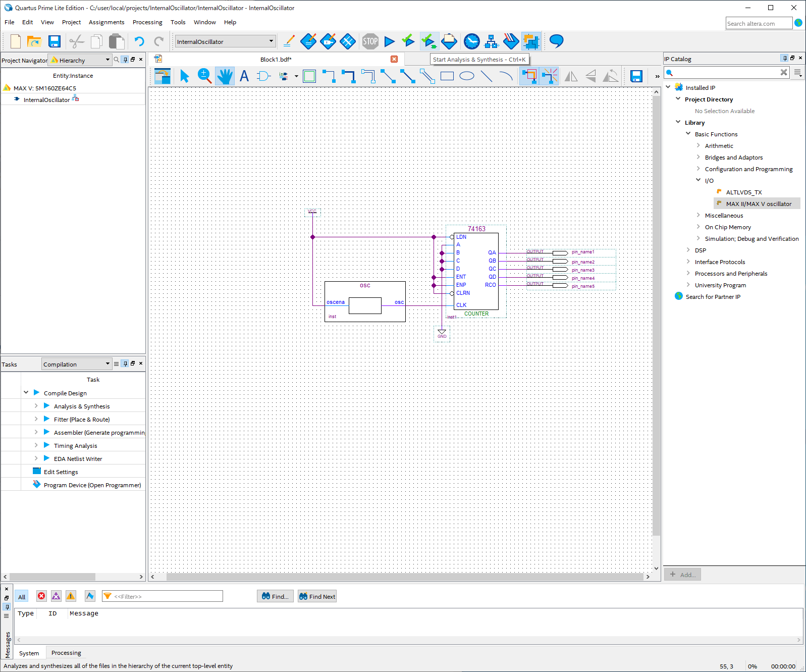Image resolution: width=806 pixels, height=672 pixels.
Task: Click the Start Compilation play icon
Action: pyautogui.click(x=389, y=41)
